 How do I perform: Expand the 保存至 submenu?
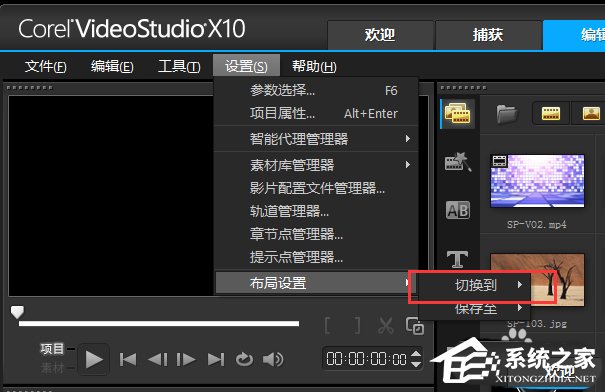tap(474, 308)
